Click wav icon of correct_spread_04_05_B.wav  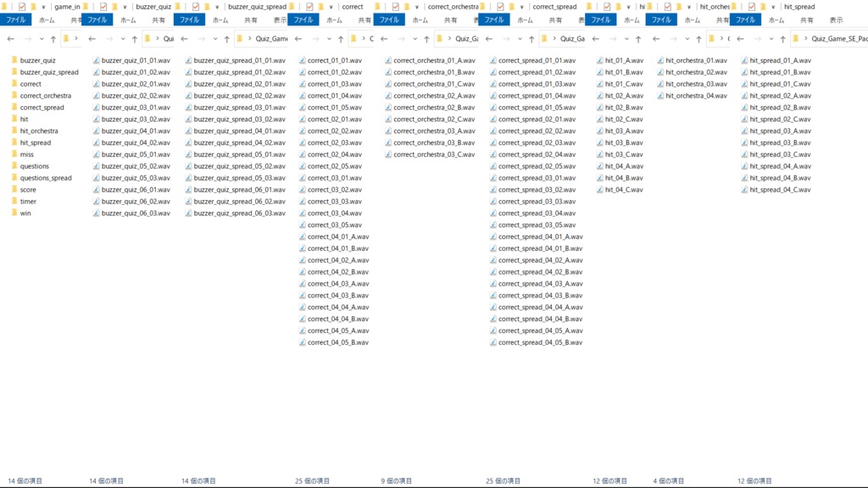point(492,342)
